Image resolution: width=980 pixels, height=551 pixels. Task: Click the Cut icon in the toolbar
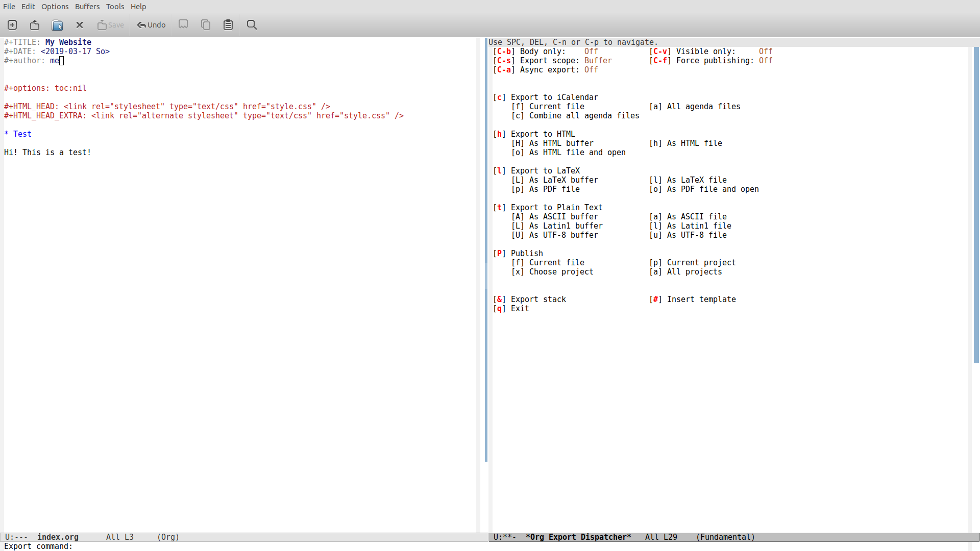(183, 24)
